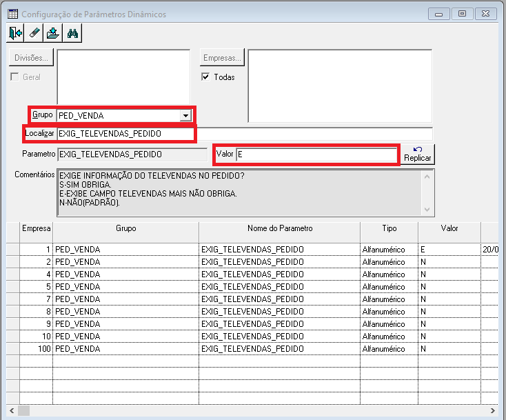Click the Comentários scroll up arrow
Image resolution: width=506 pixels, height=420 pixels.
427,177
